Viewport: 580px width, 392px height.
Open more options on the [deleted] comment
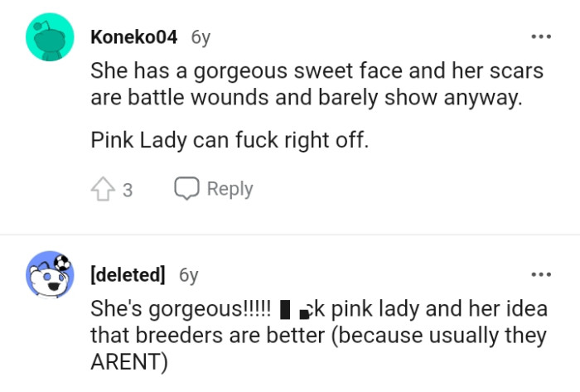click(540, 274)
